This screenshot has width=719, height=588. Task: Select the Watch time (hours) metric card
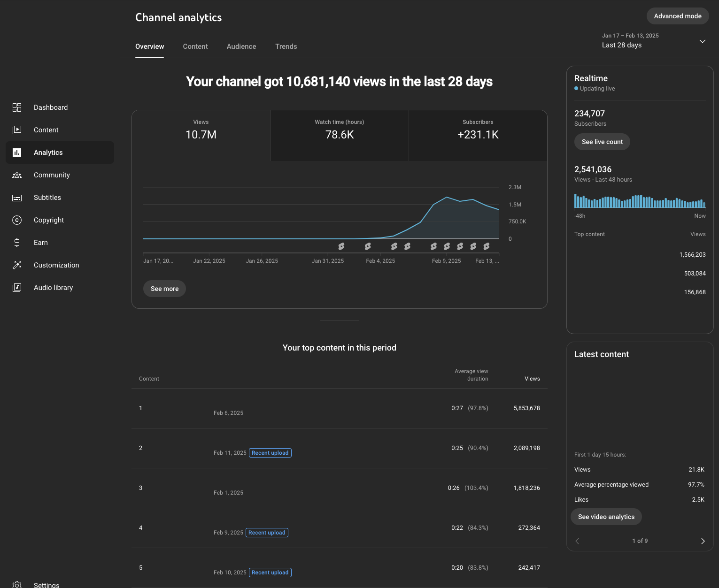(340, 136)
